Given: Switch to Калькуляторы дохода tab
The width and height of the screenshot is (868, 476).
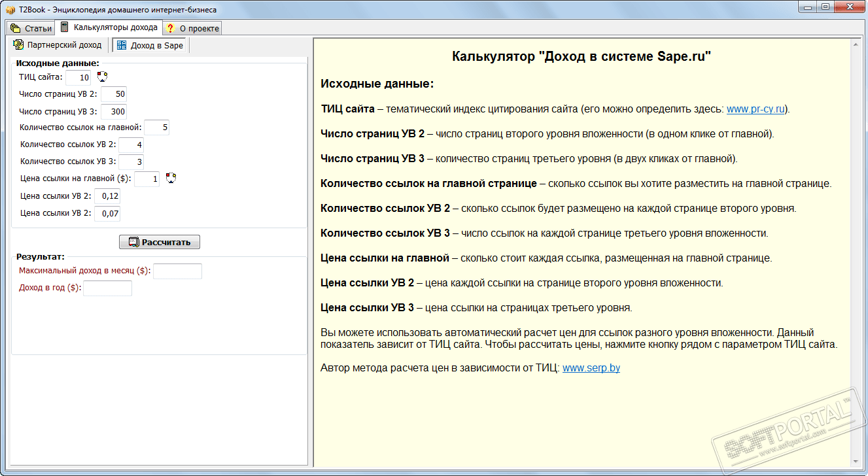Looking at the screenshot, I should pos(109,27).
